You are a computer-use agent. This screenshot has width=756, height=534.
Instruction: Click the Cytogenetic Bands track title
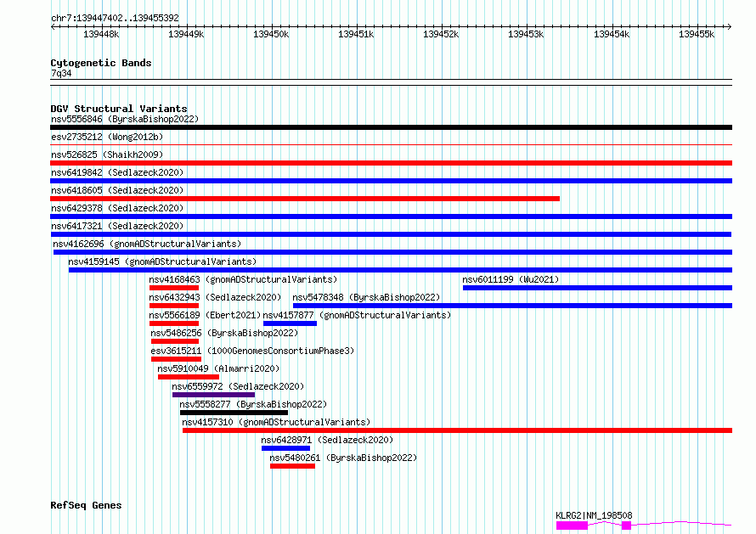(x=101, y=63)
